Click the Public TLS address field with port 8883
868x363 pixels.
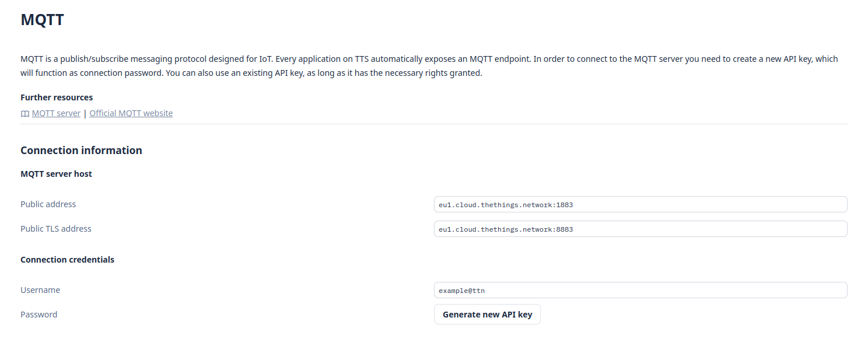tap(640, 229)
